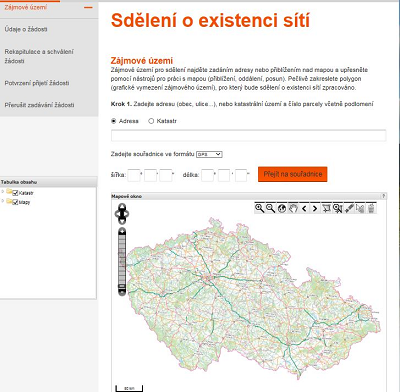
Task: Click the full extent globe icon
Action: pyautogui.click(x=282, y=208)
